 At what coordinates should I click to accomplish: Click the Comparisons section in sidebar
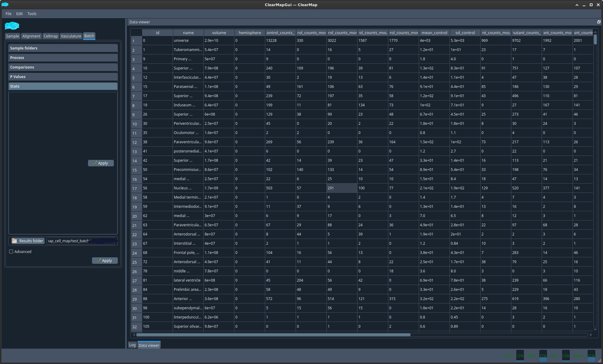coord(62,67)
